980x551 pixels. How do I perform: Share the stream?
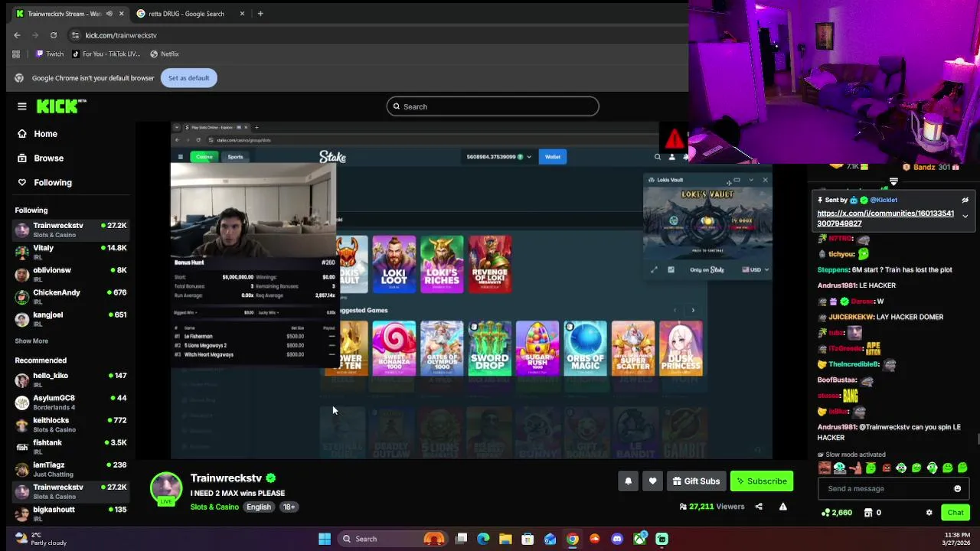click(759, 507)
